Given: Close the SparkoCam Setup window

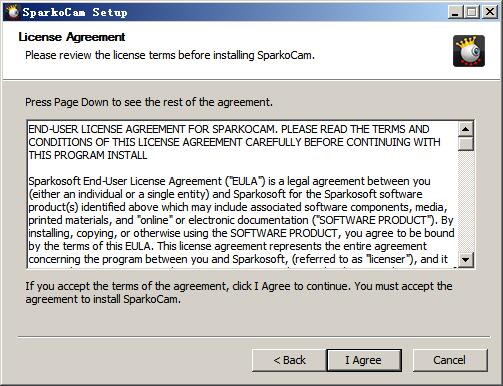Looking at the screenshot, I should tap(490, 12).
